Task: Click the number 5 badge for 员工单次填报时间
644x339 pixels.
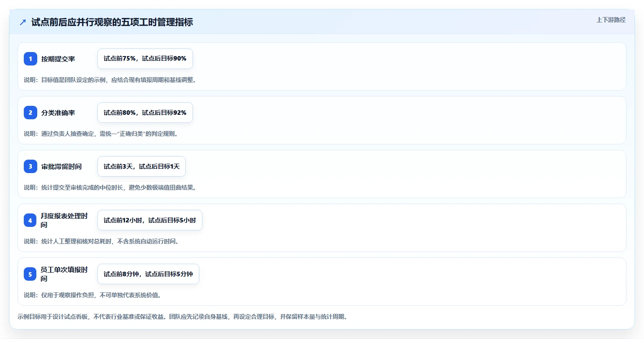Action: pos(31,274)
